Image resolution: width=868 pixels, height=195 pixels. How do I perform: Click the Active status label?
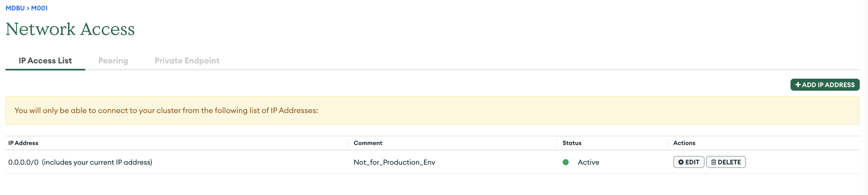pyautogui.click(x=588, y=162)
